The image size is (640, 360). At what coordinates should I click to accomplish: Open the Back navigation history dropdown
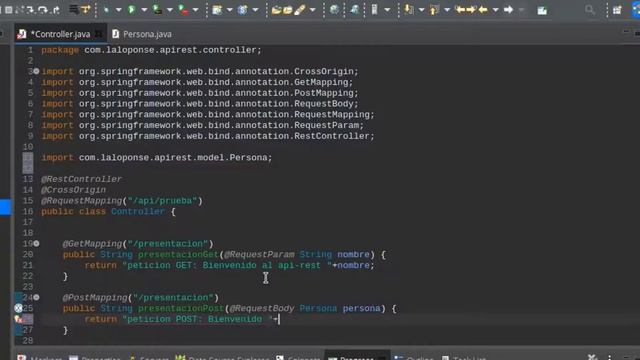coord(496,10)
